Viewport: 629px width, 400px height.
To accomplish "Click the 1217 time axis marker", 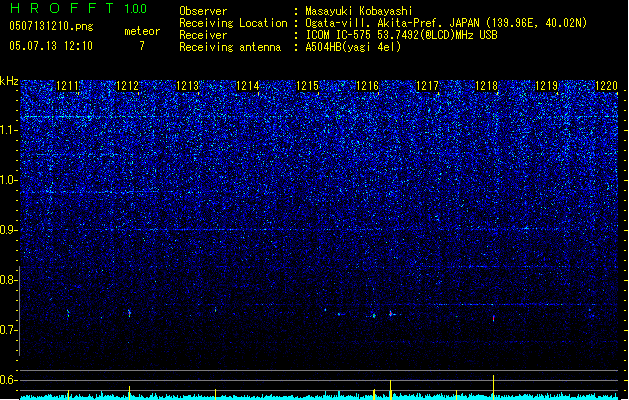I will click(x=427, y=86).
